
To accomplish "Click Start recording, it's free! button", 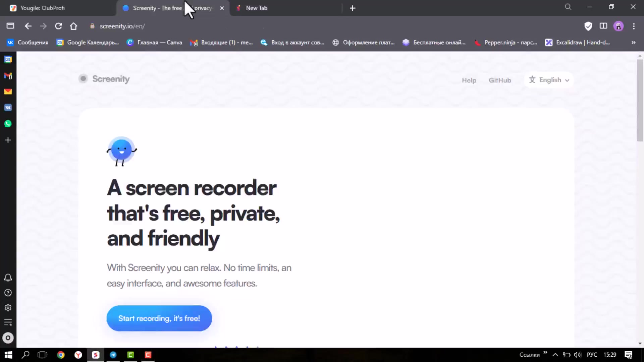I will tap(159, 318).
